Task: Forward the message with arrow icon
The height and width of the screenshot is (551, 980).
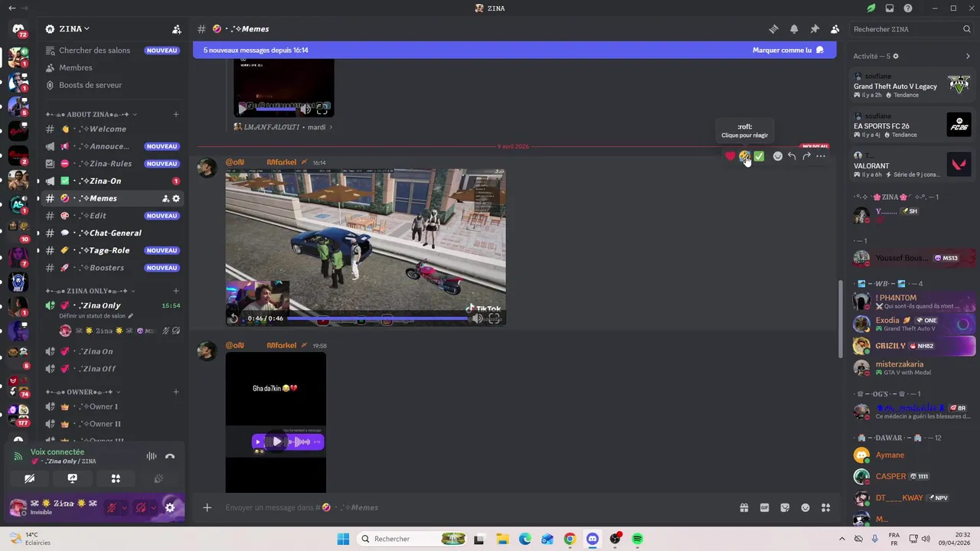Action: pos(806,156)
